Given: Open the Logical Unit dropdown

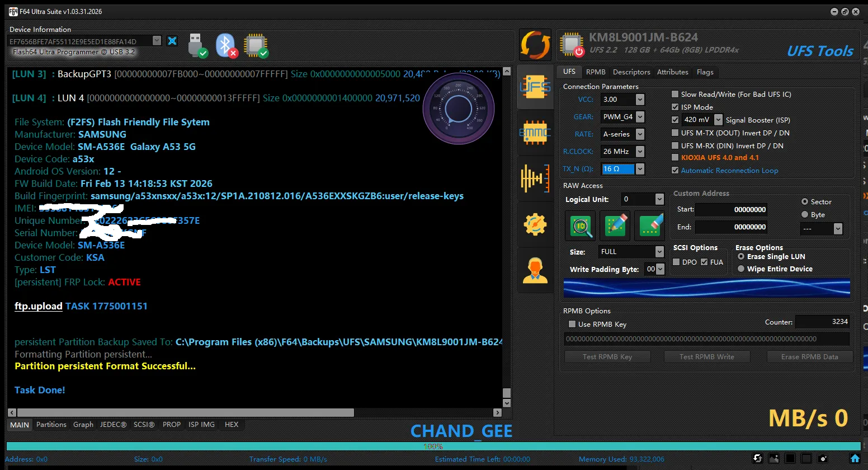Looking at the screenshot, I should (659, 199).
